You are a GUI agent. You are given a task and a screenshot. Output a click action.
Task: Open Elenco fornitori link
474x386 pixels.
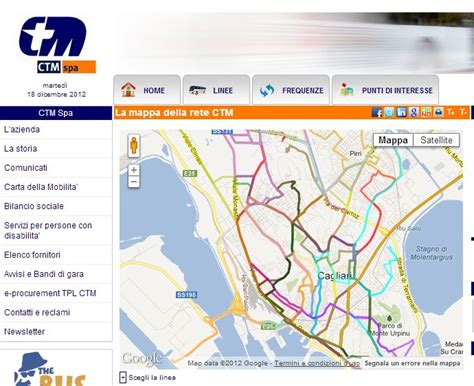[32, 255]
